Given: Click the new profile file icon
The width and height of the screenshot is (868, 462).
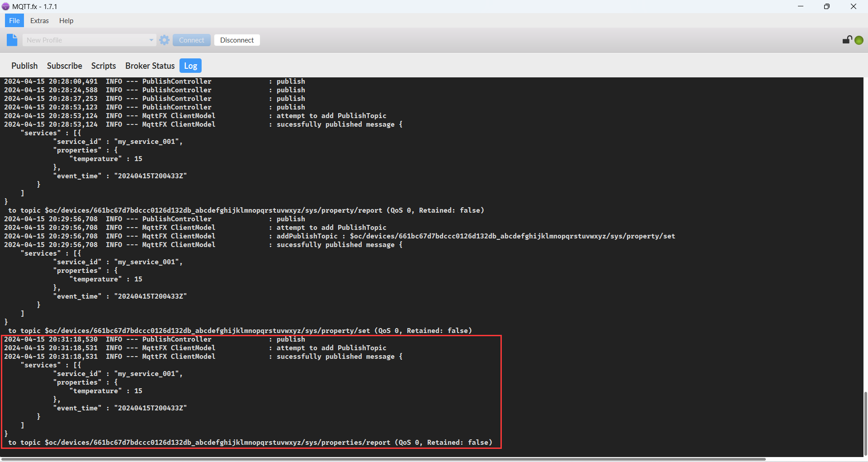Looking at the screenshot, I should [12, 40].
